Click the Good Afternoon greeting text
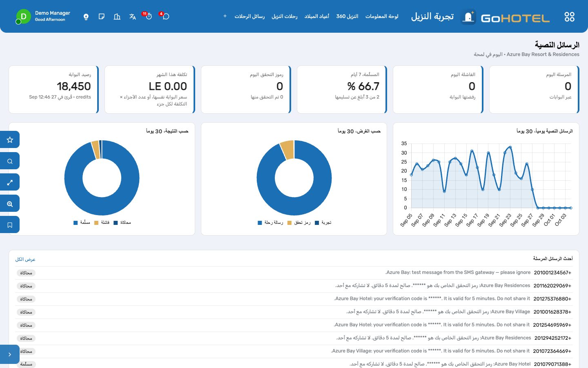Viewport: 588px width, 368px height. click(50, 20)
